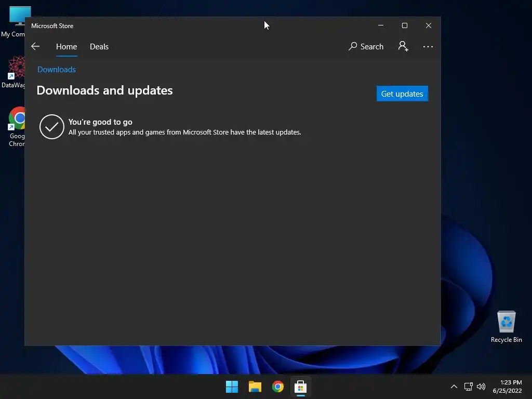Click the 'You're good to go' message

point(100,122)
